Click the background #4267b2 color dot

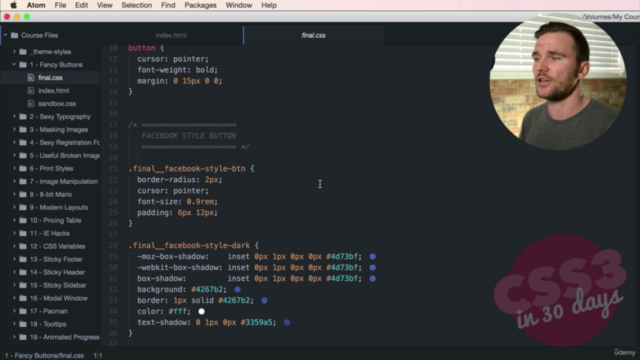[237, 290]
